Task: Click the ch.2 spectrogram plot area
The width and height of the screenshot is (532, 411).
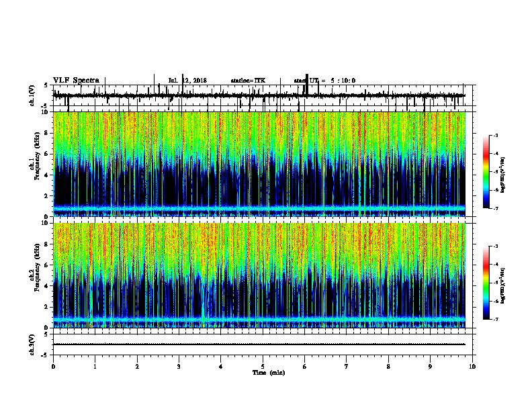Action: [259, 275]
